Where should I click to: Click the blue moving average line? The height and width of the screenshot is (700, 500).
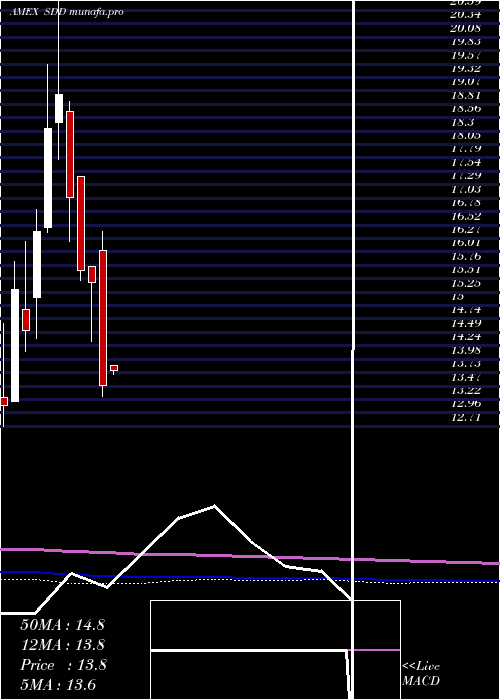coord(250,577)
